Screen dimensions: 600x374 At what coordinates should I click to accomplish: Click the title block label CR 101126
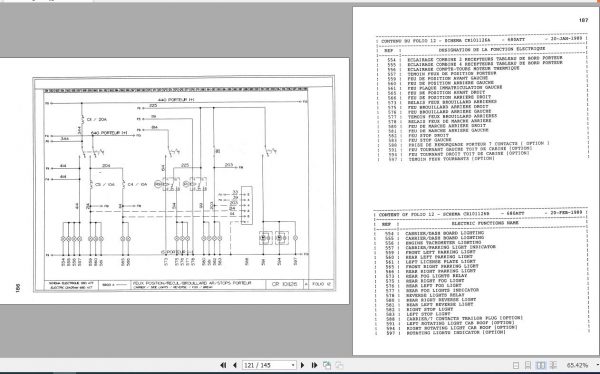click(x=284, y=284)
